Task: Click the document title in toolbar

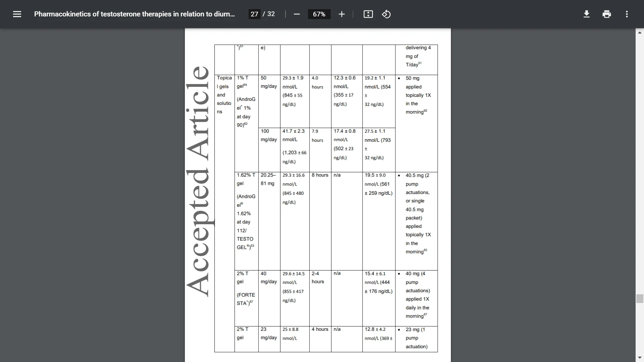Action: (135, 14)
